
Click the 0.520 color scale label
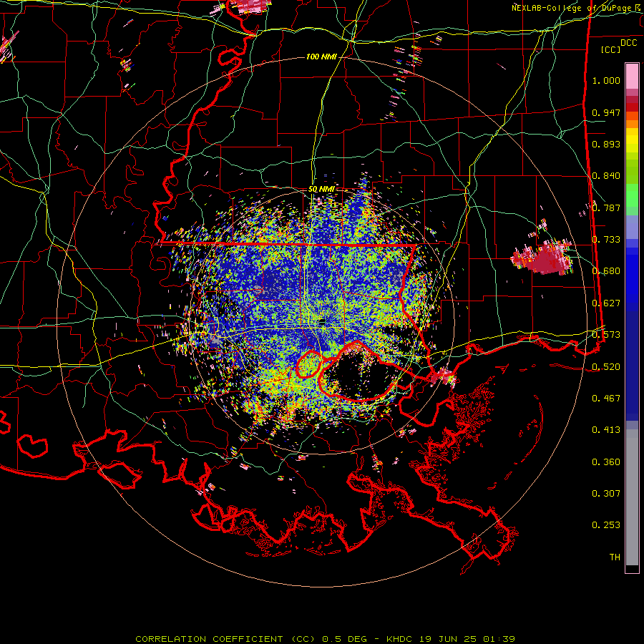[606, 367]
